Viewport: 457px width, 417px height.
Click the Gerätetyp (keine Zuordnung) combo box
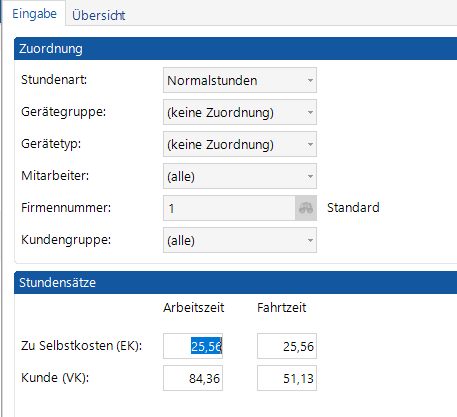tap(240, 144)
